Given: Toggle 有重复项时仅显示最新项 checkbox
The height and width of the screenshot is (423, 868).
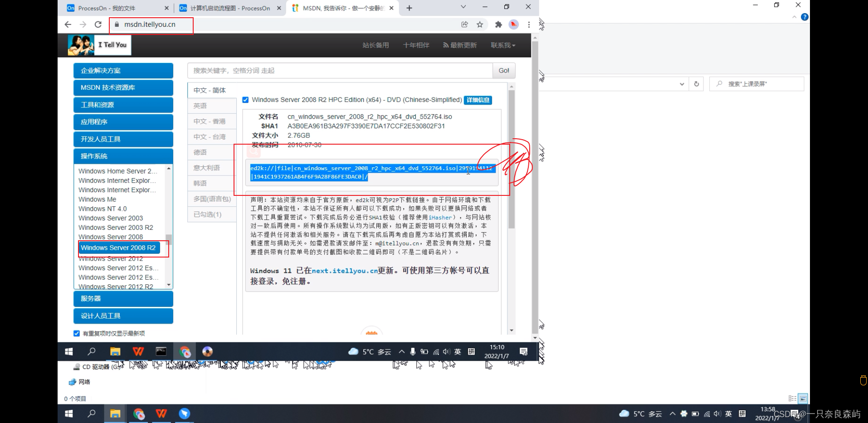Looking at the screenshot, I should [x=77, y=333].
